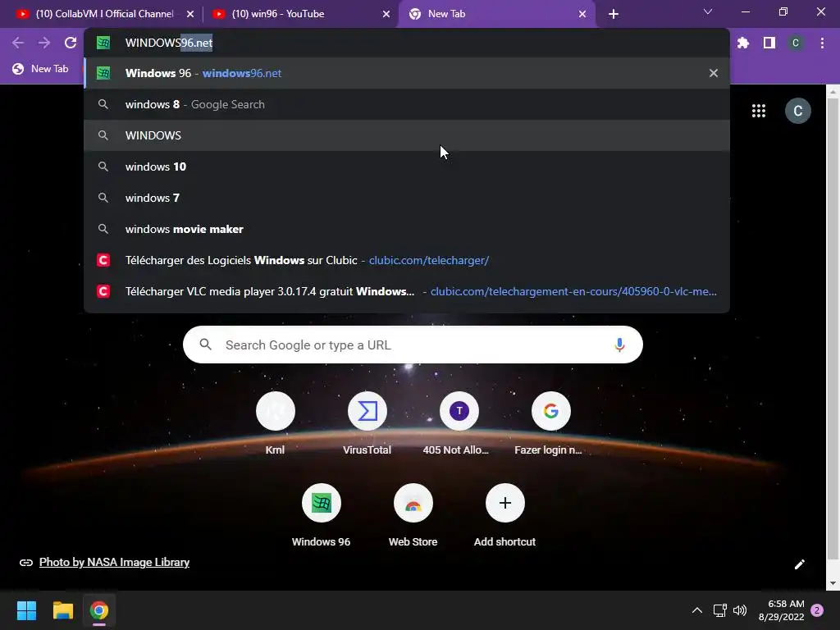This screenshot has width=840, height=630.
Task: Open the VLC media player Clubic suggestion
Action: [x=407, y=291]
